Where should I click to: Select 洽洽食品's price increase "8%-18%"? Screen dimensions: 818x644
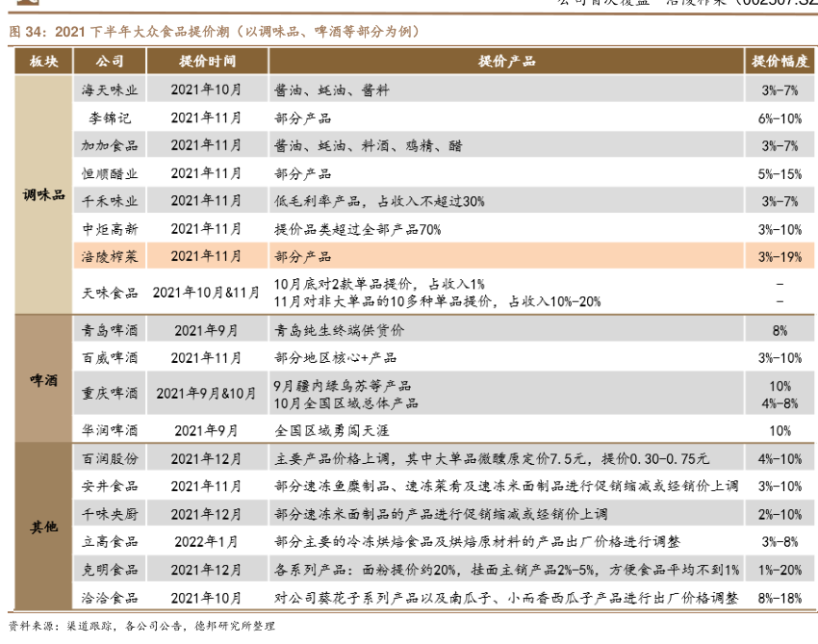click(x=780, y=598)
